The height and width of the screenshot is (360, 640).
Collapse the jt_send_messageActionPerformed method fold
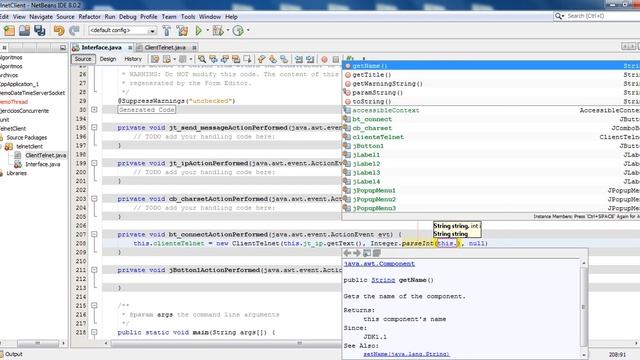(94, 127)
